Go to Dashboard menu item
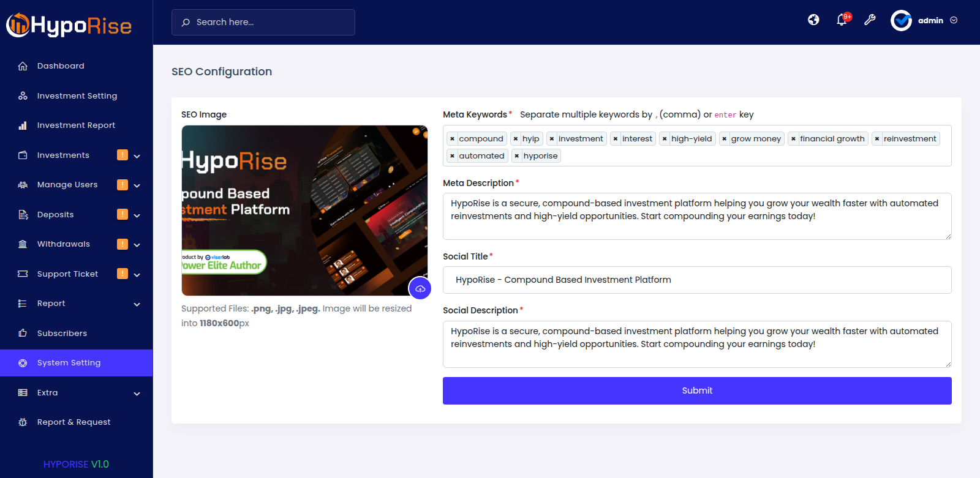The height and width of the screenshot is (478, 980). pos(77,66)
